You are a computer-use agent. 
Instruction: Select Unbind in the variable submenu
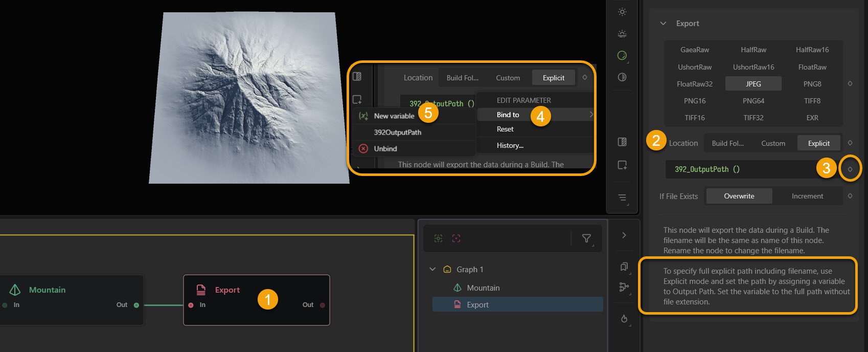[x=385, y=148]
